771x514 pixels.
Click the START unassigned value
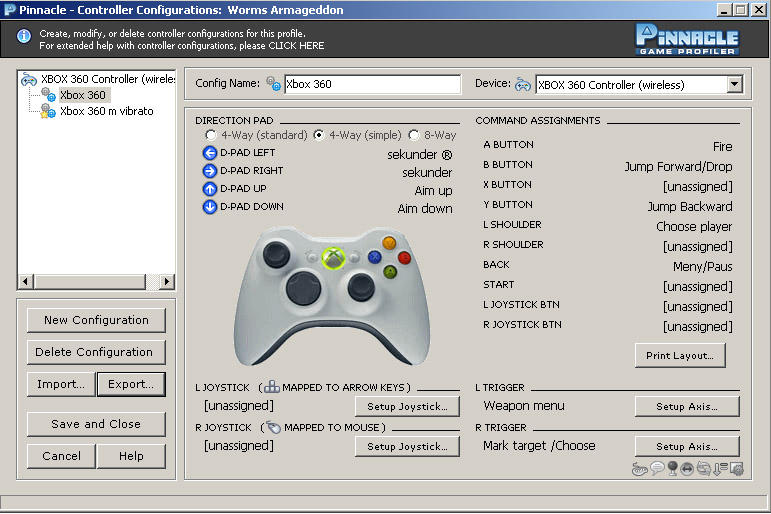click(697, 287)
